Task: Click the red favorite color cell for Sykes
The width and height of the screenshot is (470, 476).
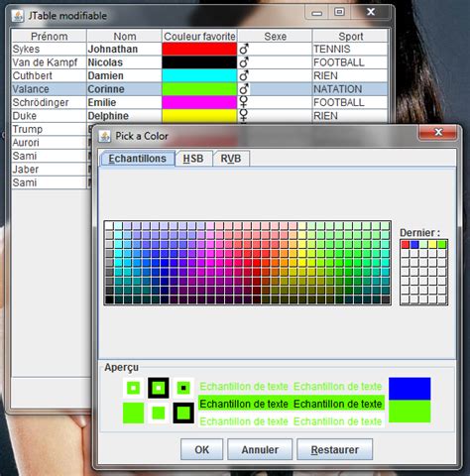Action: (x=199, y=49)
